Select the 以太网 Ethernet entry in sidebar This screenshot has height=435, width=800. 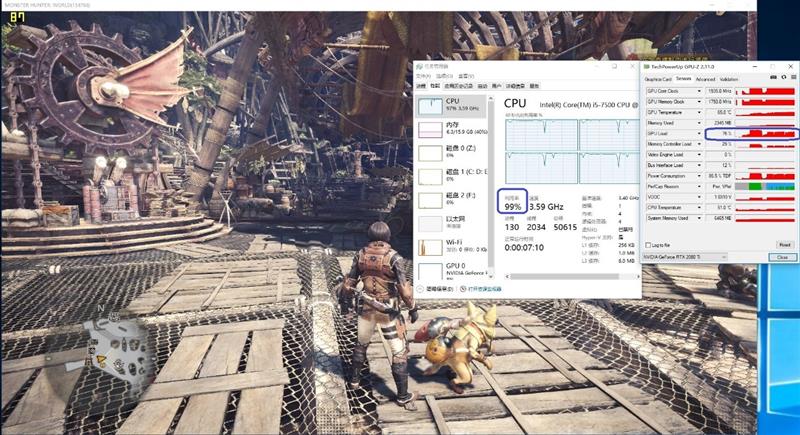(453, 222)
